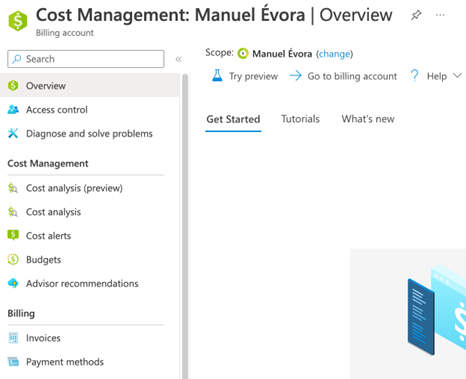Select the Get Started tab
The height and width of the screenshot is (379, 466).
pos(233,119)
